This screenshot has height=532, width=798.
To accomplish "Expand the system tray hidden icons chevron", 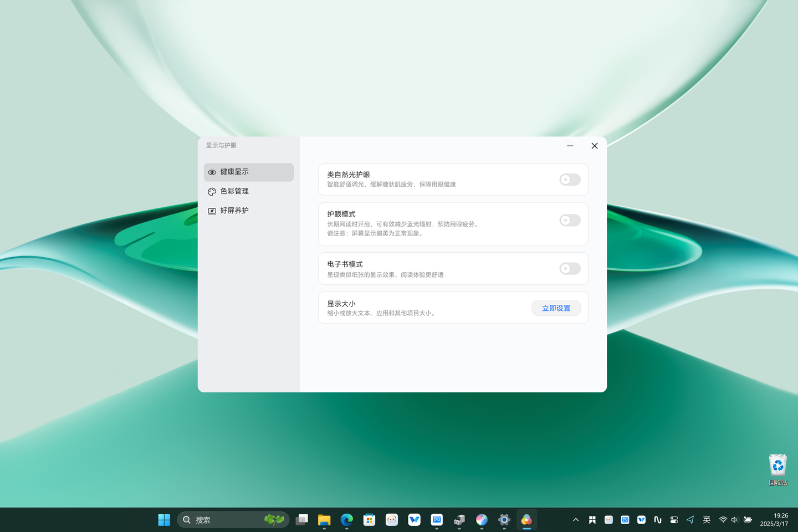I will click(x=576, y=520).
